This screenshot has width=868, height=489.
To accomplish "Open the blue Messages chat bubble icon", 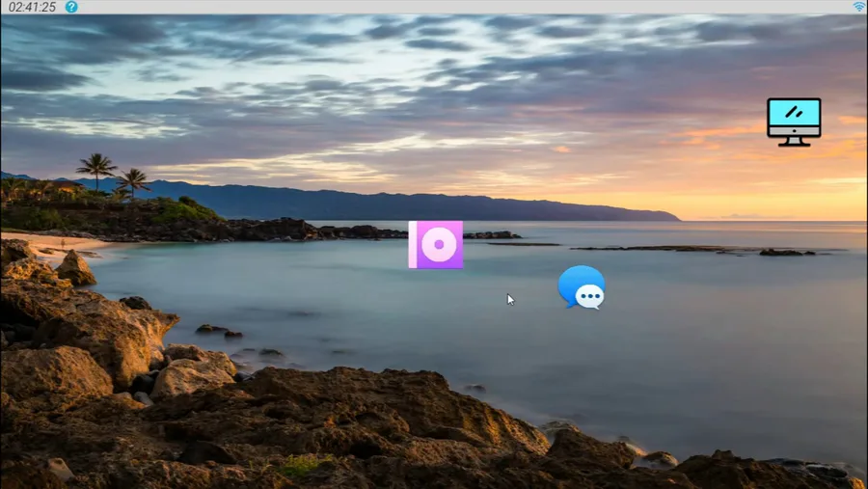I will click(582, 286).
